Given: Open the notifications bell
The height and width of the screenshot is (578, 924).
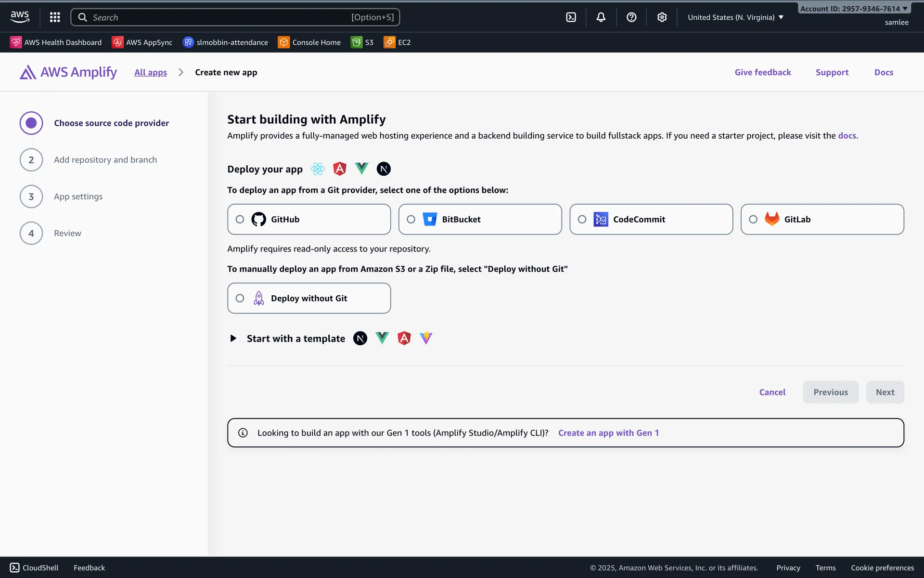Looking at the screenshot, I should point(601,17).
